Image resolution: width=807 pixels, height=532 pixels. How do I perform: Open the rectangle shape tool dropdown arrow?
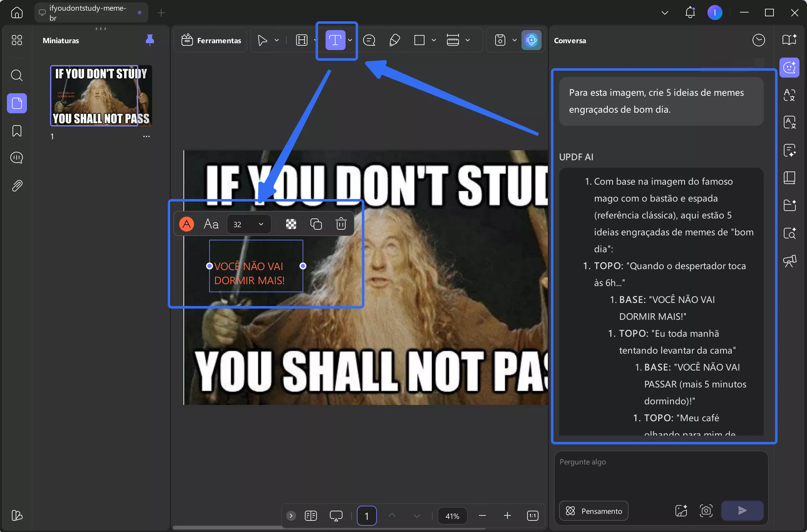(434, 40)
